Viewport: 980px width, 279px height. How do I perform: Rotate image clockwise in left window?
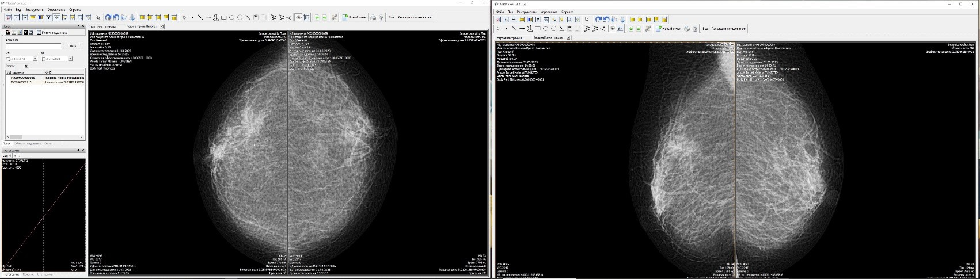(x=108, y=17)
